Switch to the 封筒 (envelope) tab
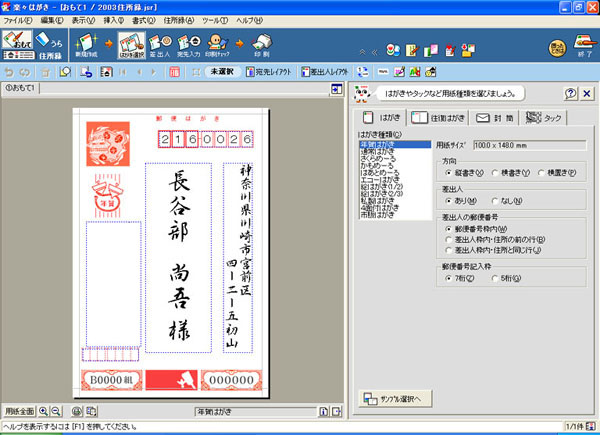This screenshot has width=600, height=435. tap(494, 117)
